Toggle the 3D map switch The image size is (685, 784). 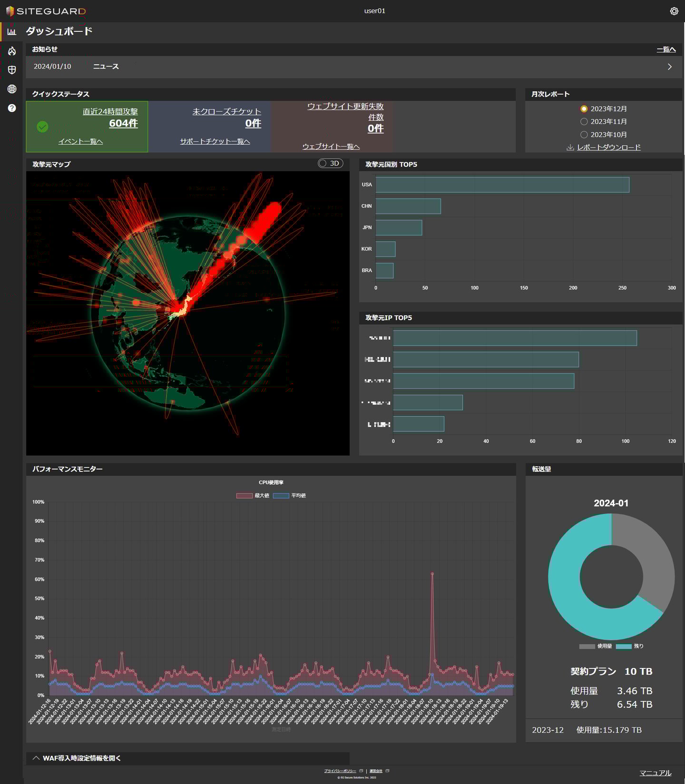(x=330, y=163)
